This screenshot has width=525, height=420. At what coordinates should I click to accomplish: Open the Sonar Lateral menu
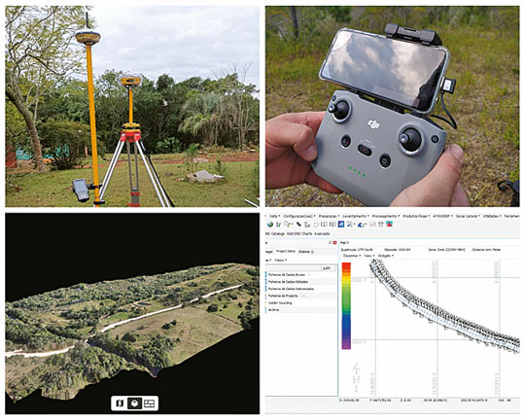(468, 216)
